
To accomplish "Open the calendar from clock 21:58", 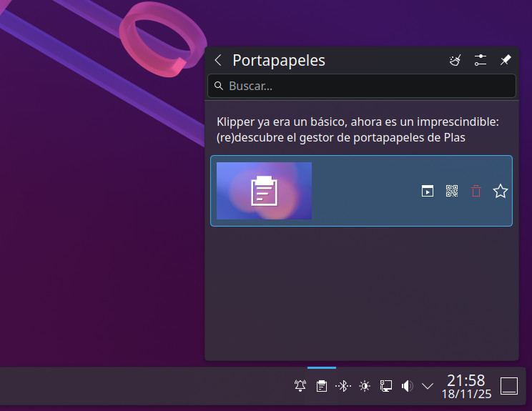I will tap(465, 386).
